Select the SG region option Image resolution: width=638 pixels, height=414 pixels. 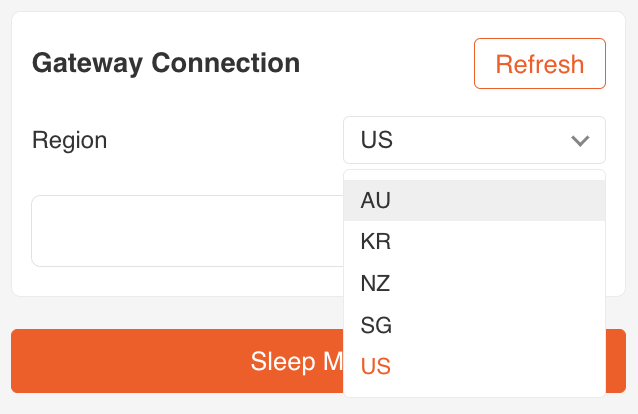[x=474, y=326]
